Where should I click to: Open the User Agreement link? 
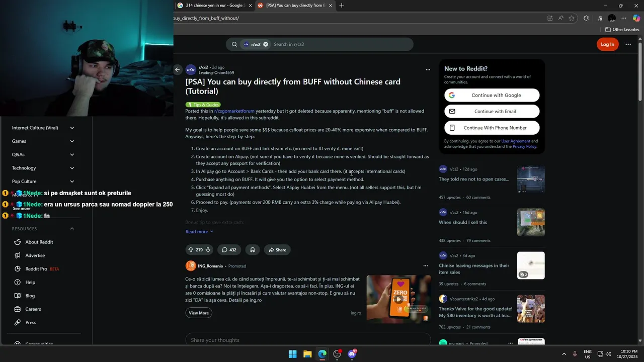coord(516,141)
